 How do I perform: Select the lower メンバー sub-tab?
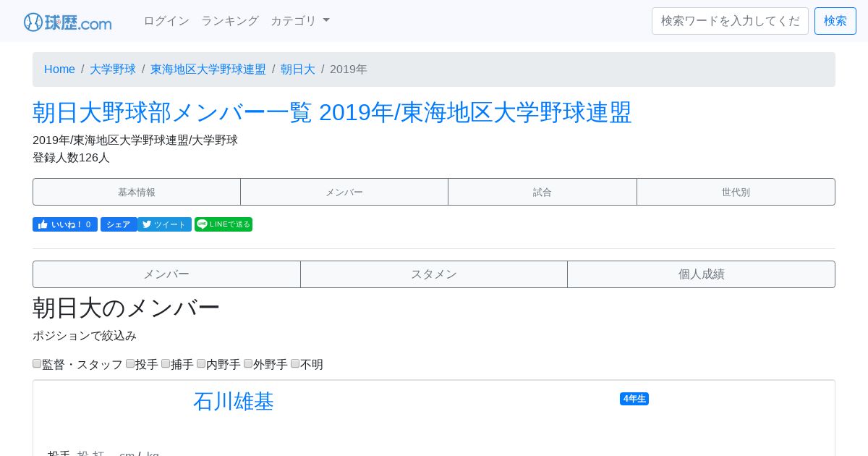pyautogui.click(x=166, y=274)
